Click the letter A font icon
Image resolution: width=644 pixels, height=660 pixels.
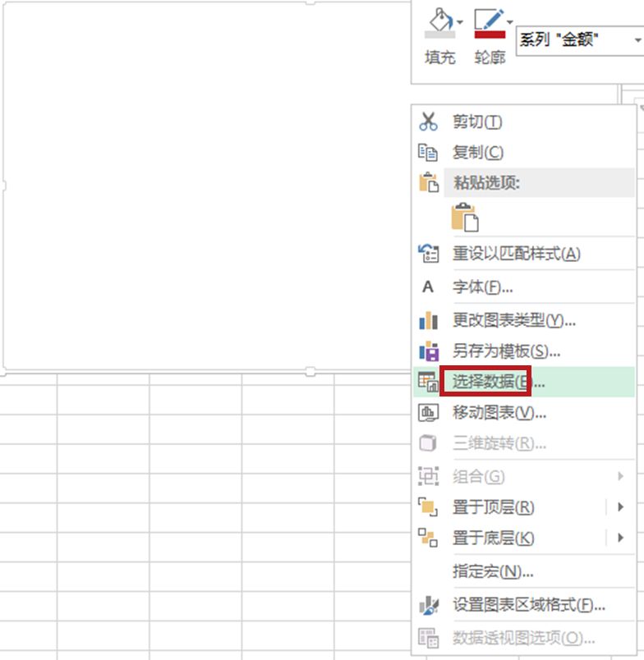[428, 286]
